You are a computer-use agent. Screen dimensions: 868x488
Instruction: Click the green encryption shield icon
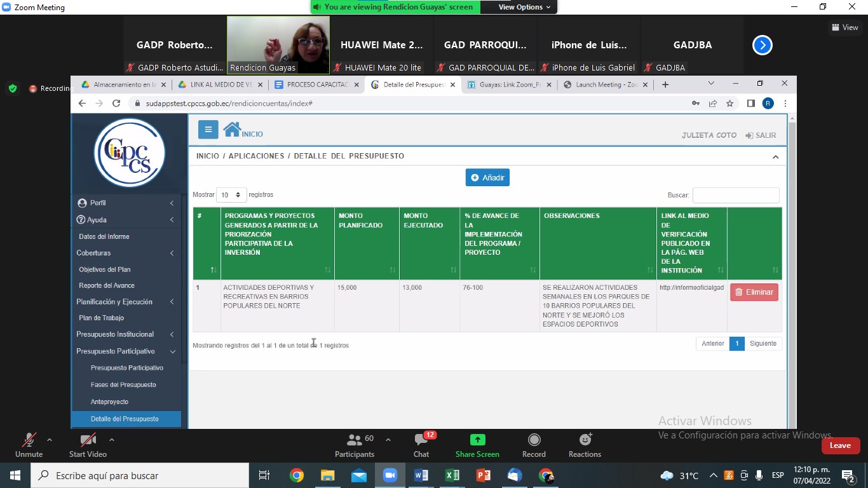[x=13, y=88]
